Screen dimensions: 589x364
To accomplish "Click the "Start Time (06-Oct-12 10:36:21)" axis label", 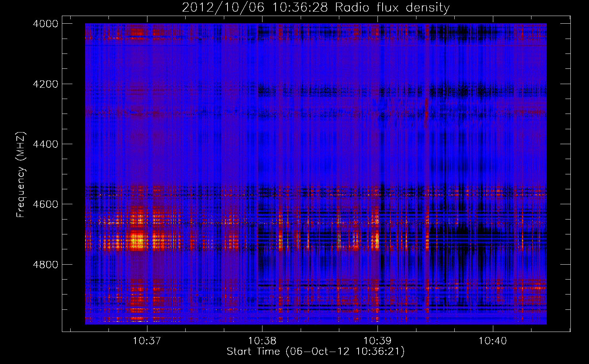I will coord(316,352).
